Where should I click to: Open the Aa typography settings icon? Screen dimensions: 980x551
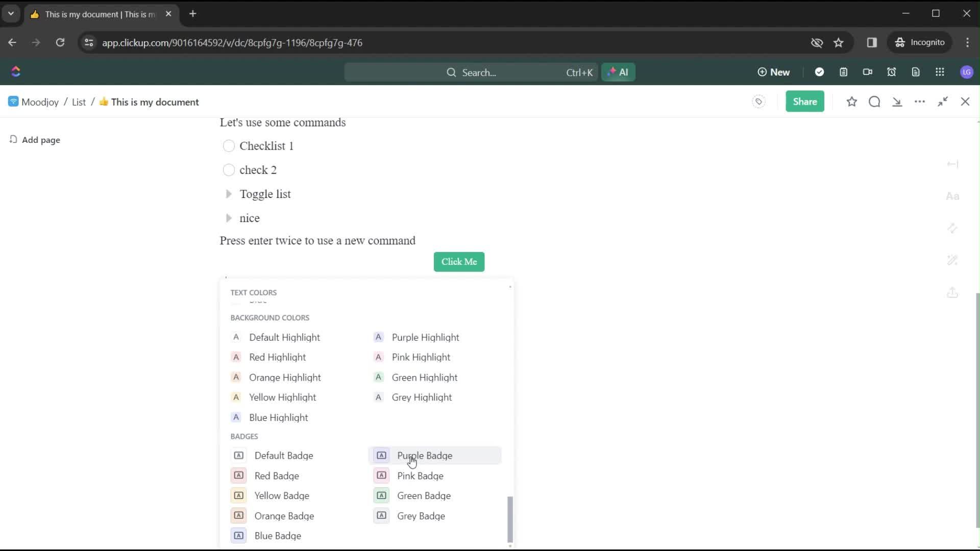[952, 196]
